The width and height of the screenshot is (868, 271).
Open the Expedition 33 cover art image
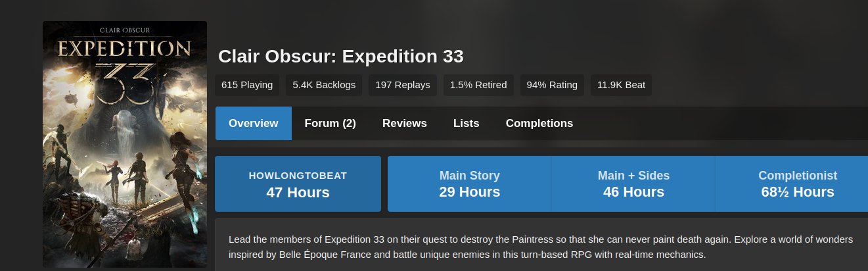pos(125,144)
